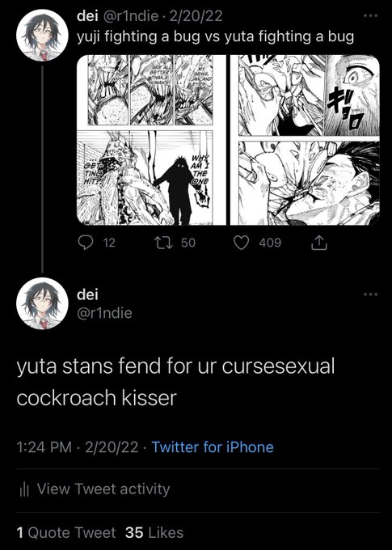
Task: View the 1 Quote Tweet list
Action: (66, 532)
